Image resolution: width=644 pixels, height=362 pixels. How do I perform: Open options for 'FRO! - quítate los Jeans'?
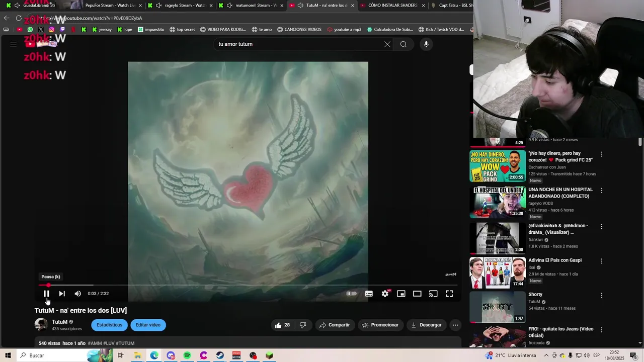tap(601, 330)
